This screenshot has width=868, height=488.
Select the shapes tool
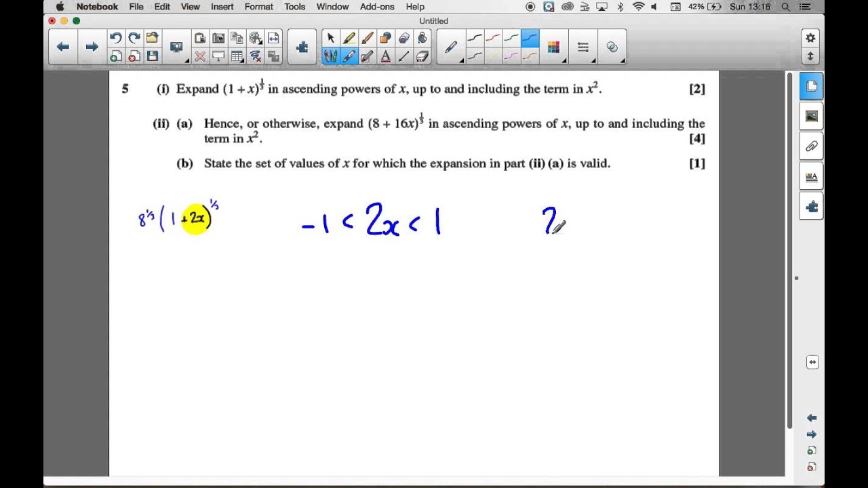[385, 38]
